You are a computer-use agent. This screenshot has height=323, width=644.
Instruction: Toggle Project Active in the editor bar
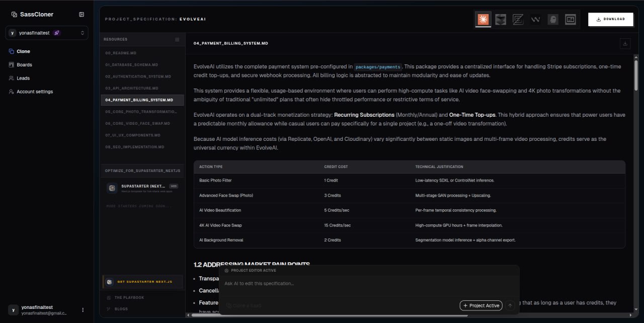481,305
